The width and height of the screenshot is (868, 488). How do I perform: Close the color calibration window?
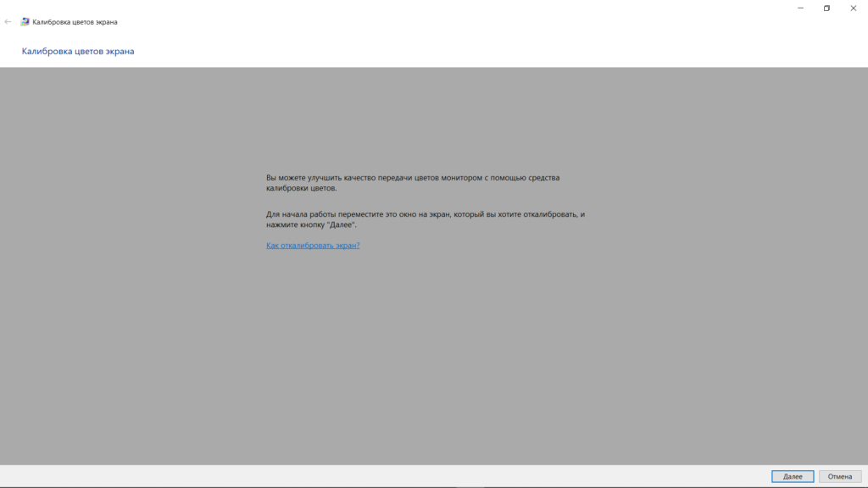pyautogui.click(x=853, y=8)
